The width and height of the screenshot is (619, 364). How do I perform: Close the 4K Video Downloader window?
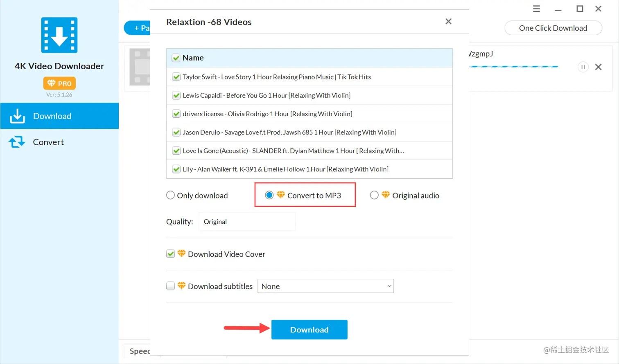coord(598,9)
